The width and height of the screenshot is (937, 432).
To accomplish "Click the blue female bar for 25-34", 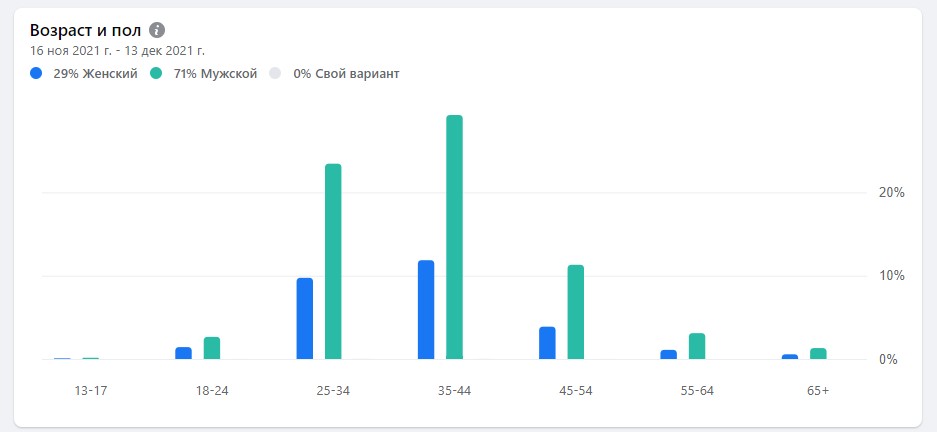I will [x=305, y=318].
